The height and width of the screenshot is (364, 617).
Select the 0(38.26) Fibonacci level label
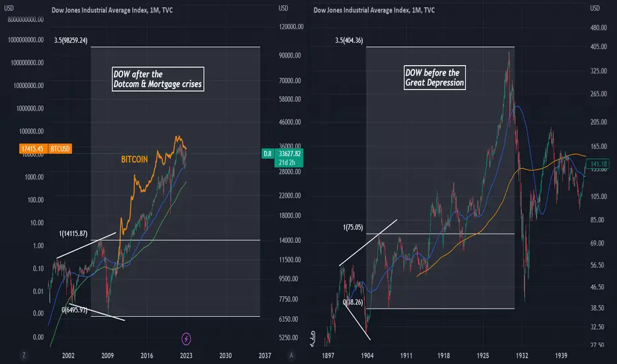point(353,302)
